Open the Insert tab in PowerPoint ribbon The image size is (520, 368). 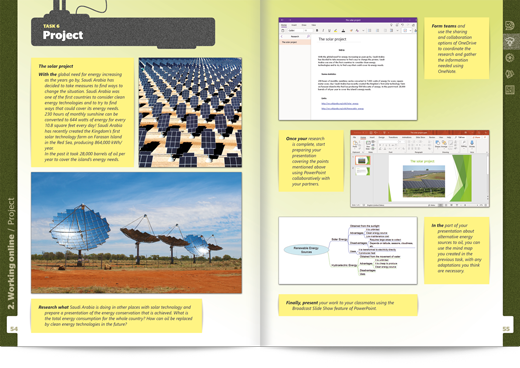pos(372,137)
